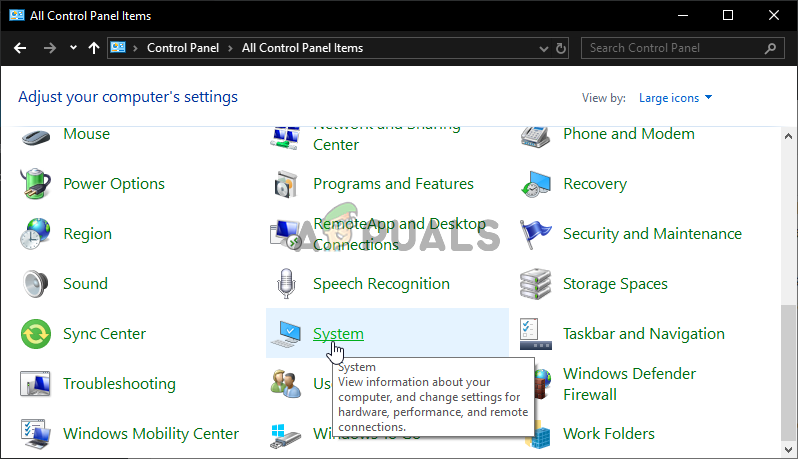Open the Security and Maintenance flag icon
Screen dimensions: 798x459
(536, 234)
